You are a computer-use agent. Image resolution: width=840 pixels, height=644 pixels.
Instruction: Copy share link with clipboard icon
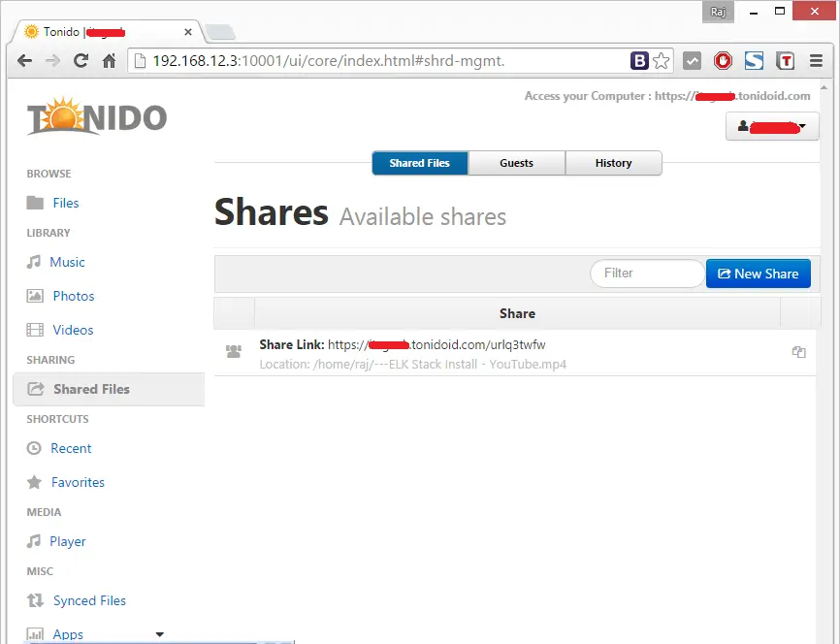pyautogui.click(x=798, y=352)
